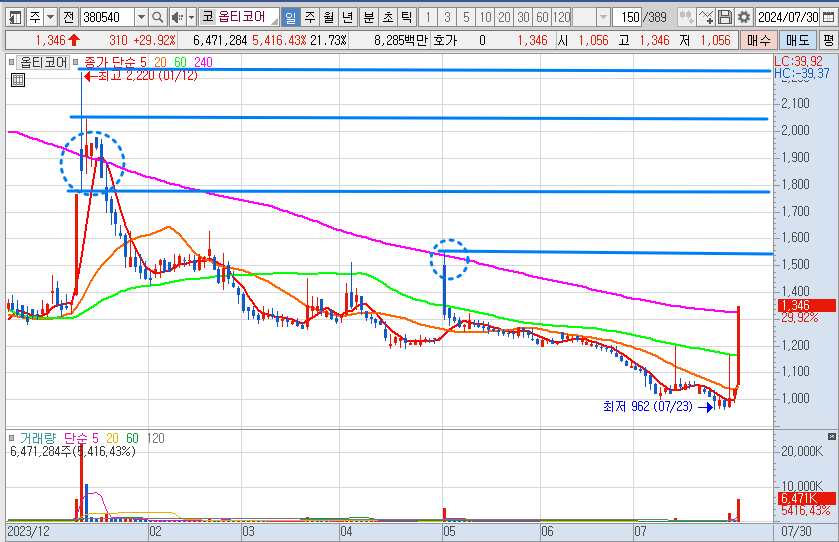Click the panel toggle icon at toolbar start
Screen dimensions: 839x542
pyautogui.click(x=16, y=18)
